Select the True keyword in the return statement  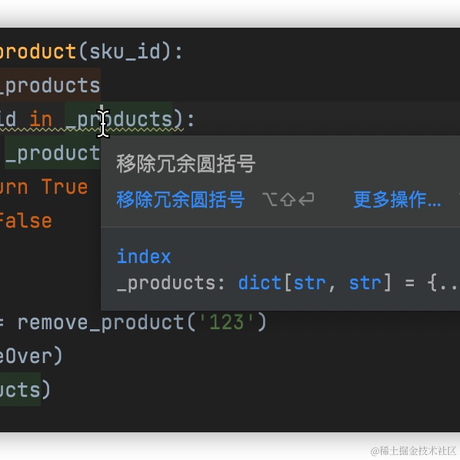pos(65,187)
